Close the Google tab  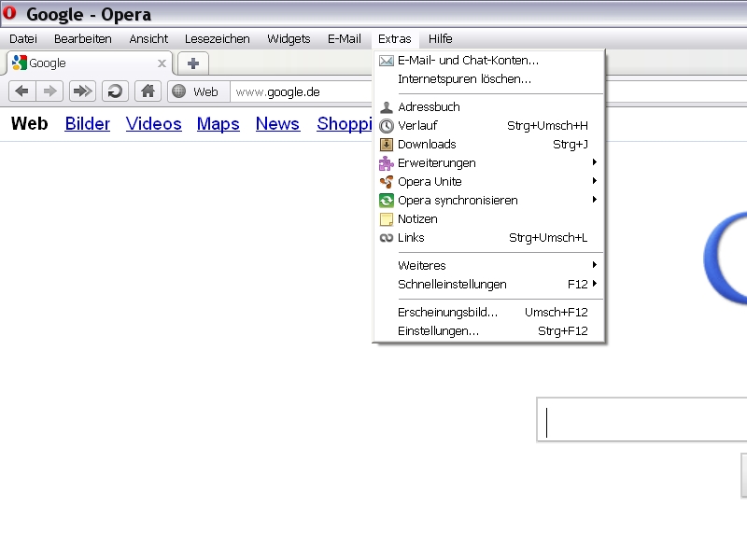pos(162,63)
